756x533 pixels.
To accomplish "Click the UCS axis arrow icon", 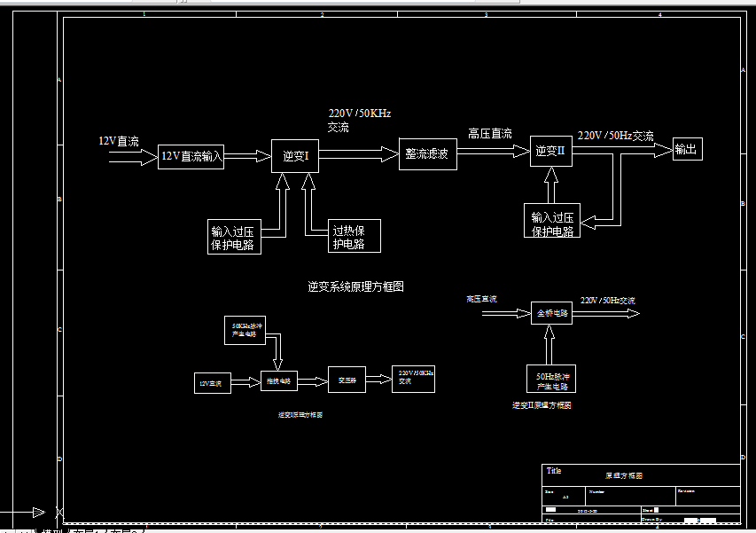I will (39, 513).
